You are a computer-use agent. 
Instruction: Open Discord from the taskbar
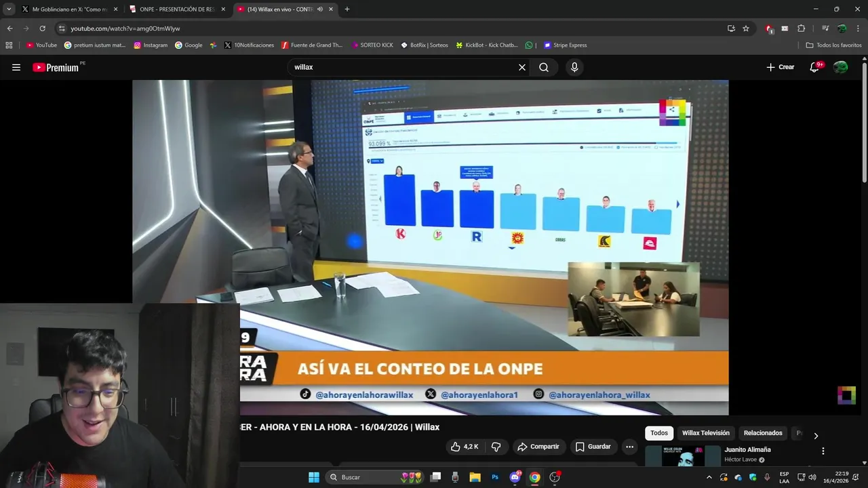point(515,477)
